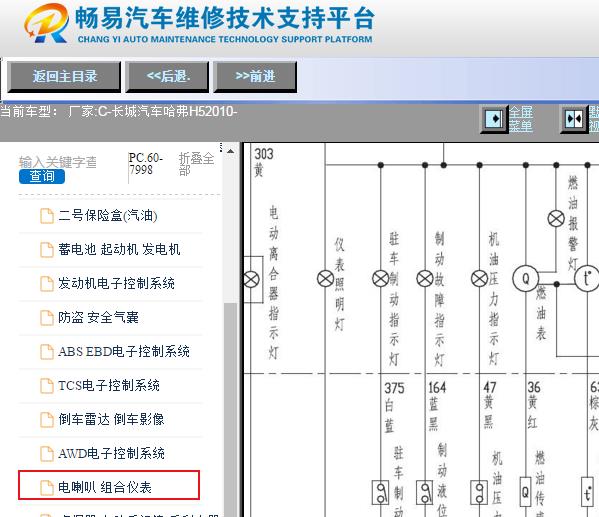This screenshot has height=517, width=599.
Task: Click the 燃油报警灯 lamp symbol
Action: 556,219
